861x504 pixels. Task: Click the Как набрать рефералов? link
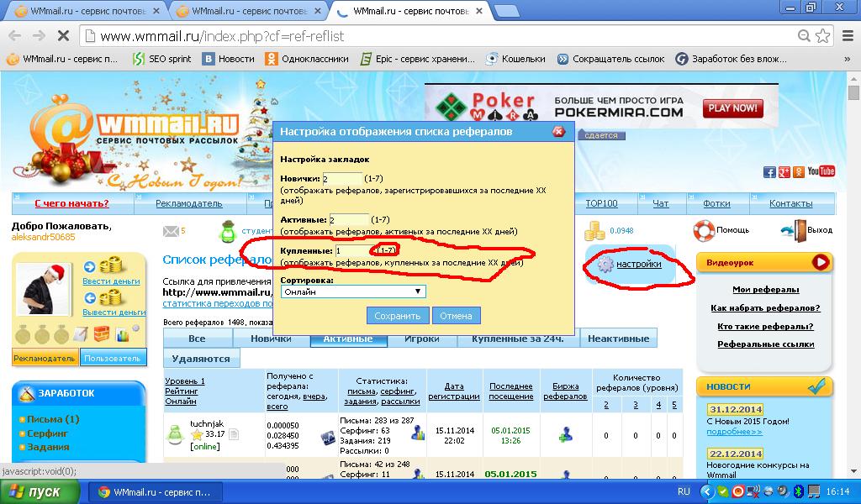(x=764, y=307)
